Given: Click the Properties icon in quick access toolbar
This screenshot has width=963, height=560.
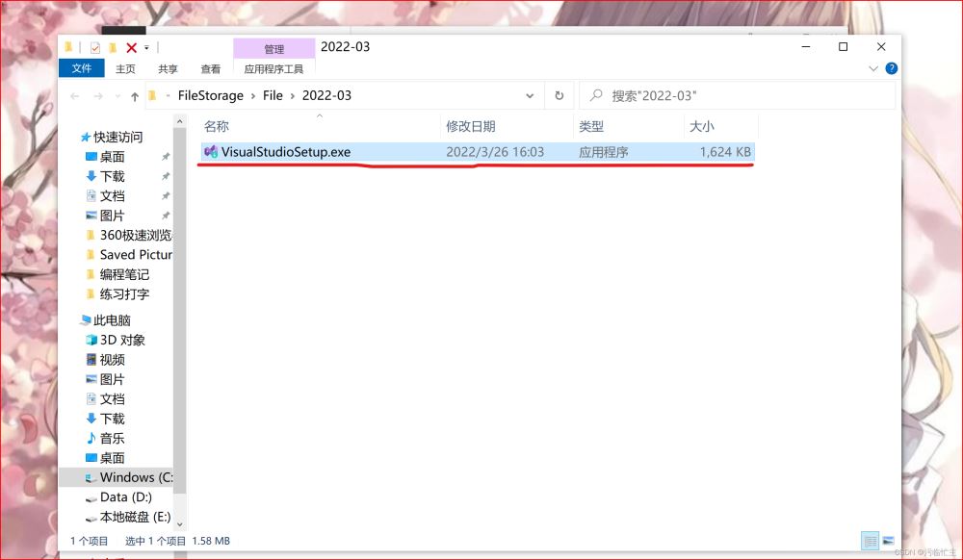Looking at the screenshot, I should tap(94, 47).
